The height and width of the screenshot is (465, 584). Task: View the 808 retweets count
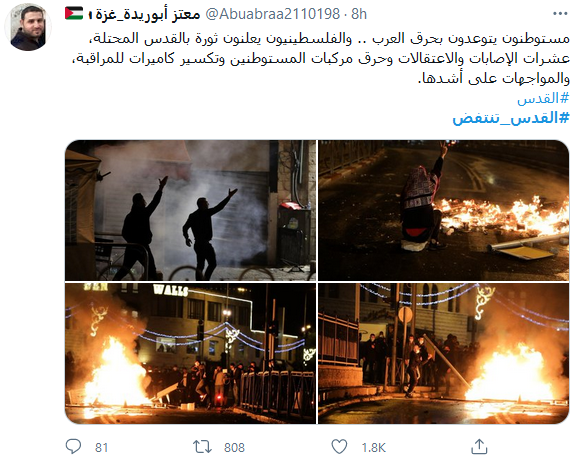click(234, 447)
